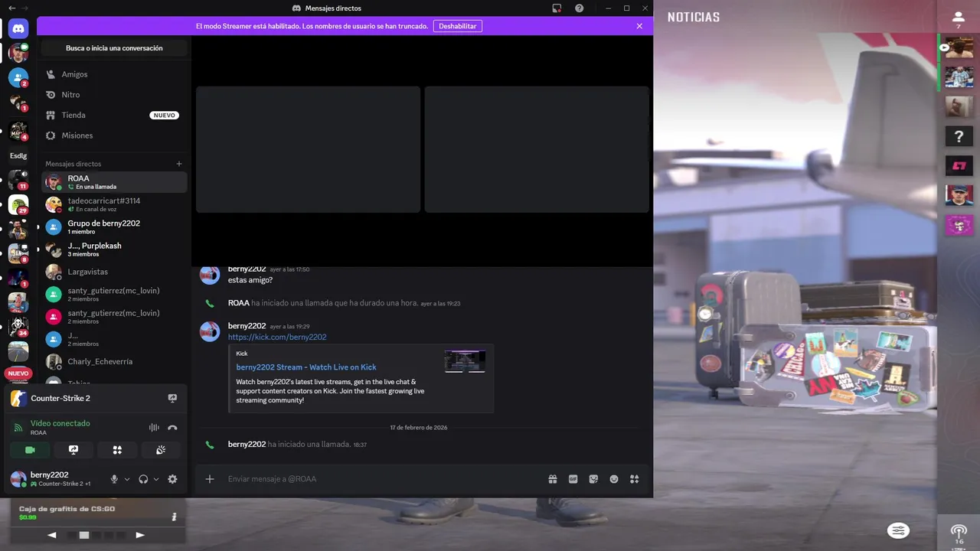Open the Tienda tab
980x551 pixels.
click(114, 115)
